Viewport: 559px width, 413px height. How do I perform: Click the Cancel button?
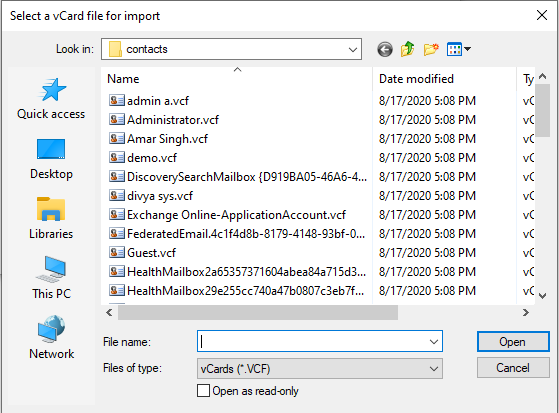tap(513, 368)
